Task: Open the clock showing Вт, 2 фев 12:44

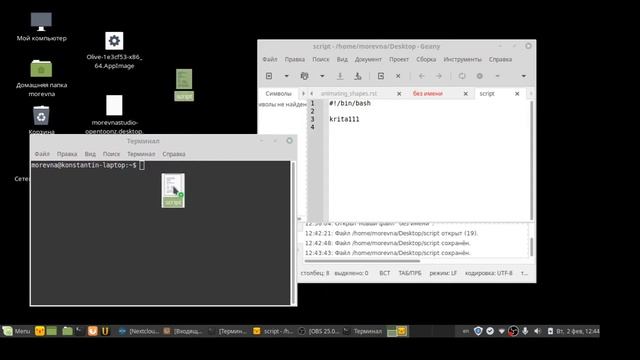Action: tap(577, 331)
